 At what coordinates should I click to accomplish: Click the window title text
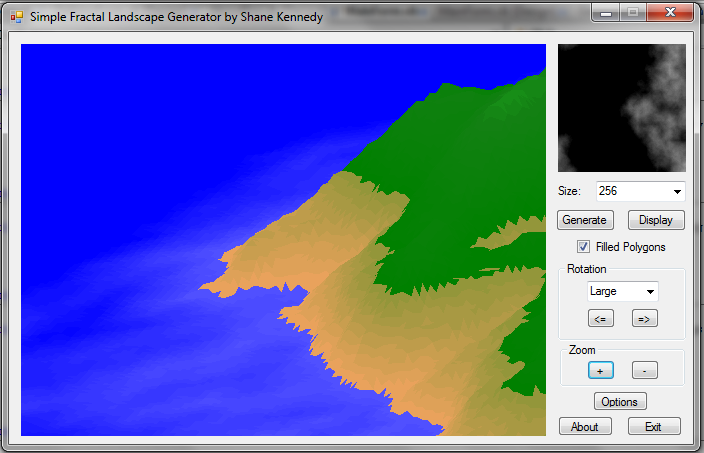(x=176, y=17)
